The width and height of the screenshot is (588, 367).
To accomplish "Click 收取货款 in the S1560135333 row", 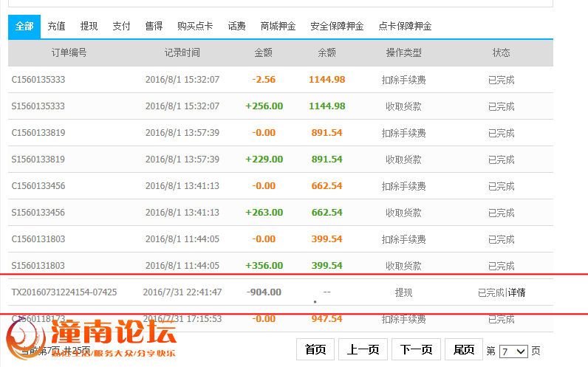I will coord(404,106).
